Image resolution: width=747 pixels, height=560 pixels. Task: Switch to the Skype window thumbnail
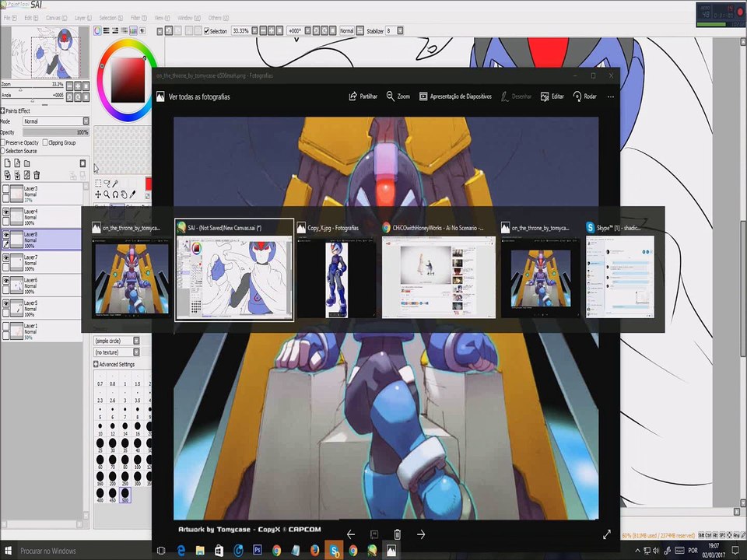(x=620, y=270)
